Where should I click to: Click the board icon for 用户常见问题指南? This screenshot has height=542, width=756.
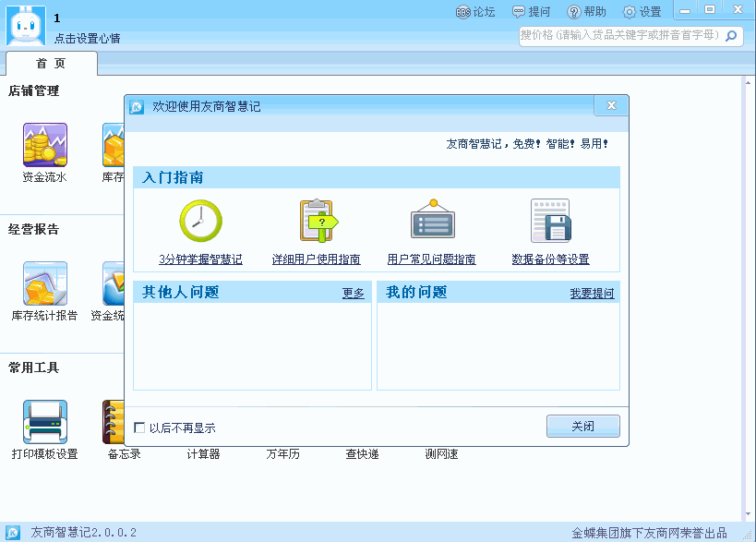pos(433,220)
